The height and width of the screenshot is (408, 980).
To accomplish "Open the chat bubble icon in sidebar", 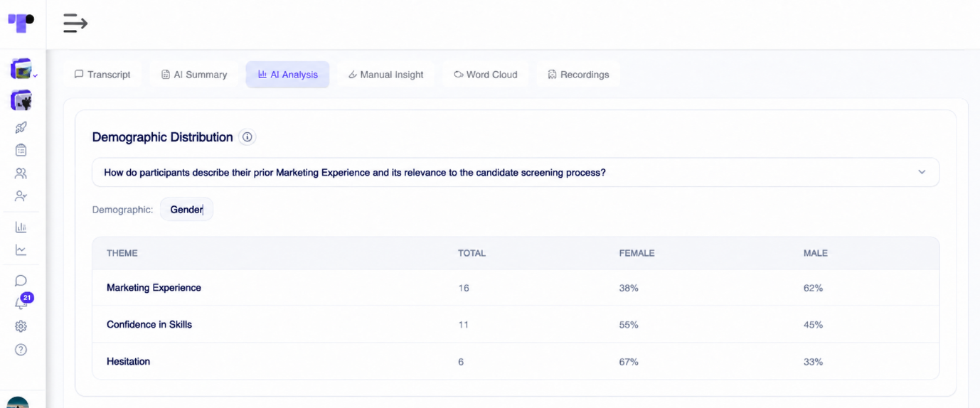I will (x=21, y=281).
